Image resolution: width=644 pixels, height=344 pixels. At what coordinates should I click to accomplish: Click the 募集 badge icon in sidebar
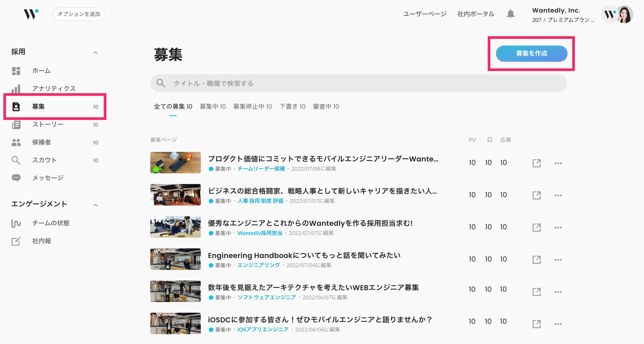point(16,107)
